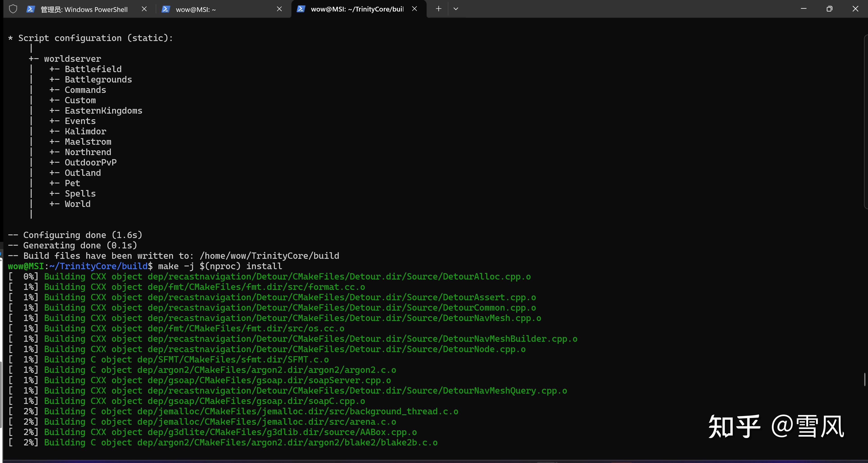Open the new-tab profile dropdown
Viewport: 868px width, 463px height.
[x=456, y=9]
